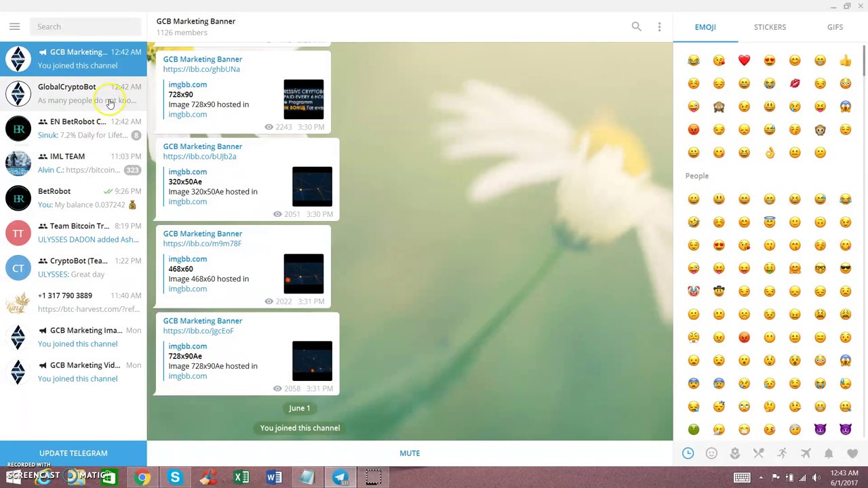
Task: Open the hamburger main menu
Action: tap(14, 26)
